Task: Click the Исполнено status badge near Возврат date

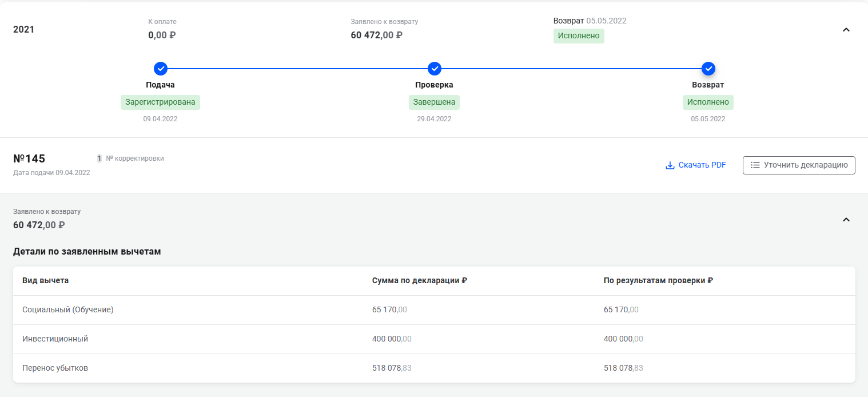Action: [x=579, y=36]
